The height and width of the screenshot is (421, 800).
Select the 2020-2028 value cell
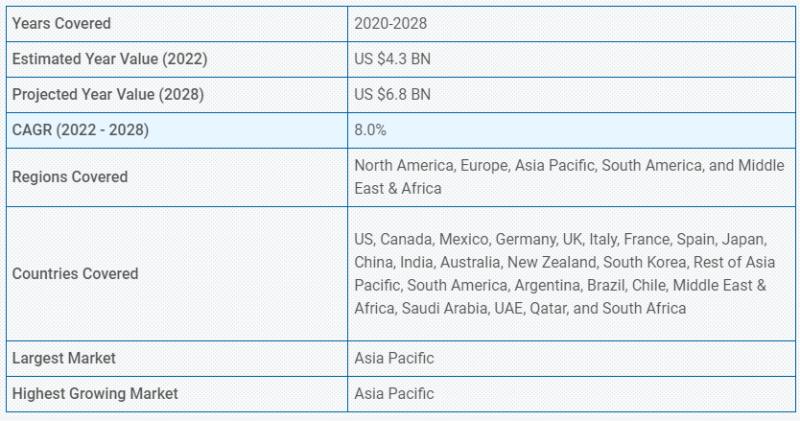571,23
